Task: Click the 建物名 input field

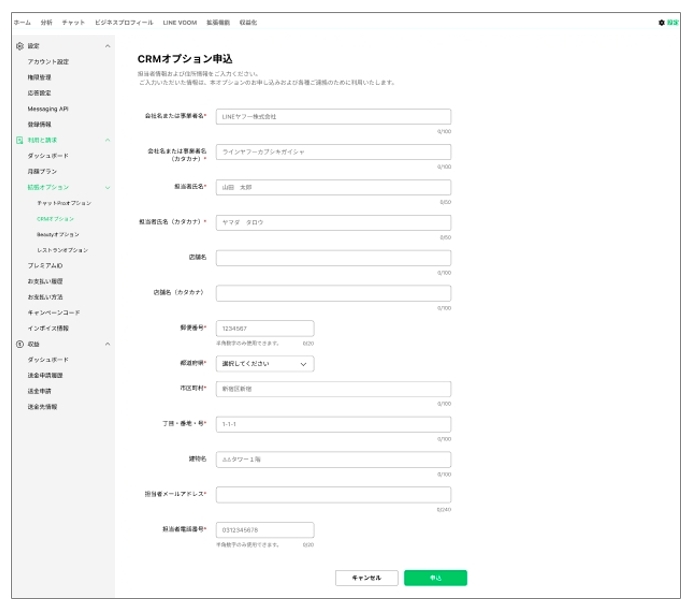Action: (334, 459)
